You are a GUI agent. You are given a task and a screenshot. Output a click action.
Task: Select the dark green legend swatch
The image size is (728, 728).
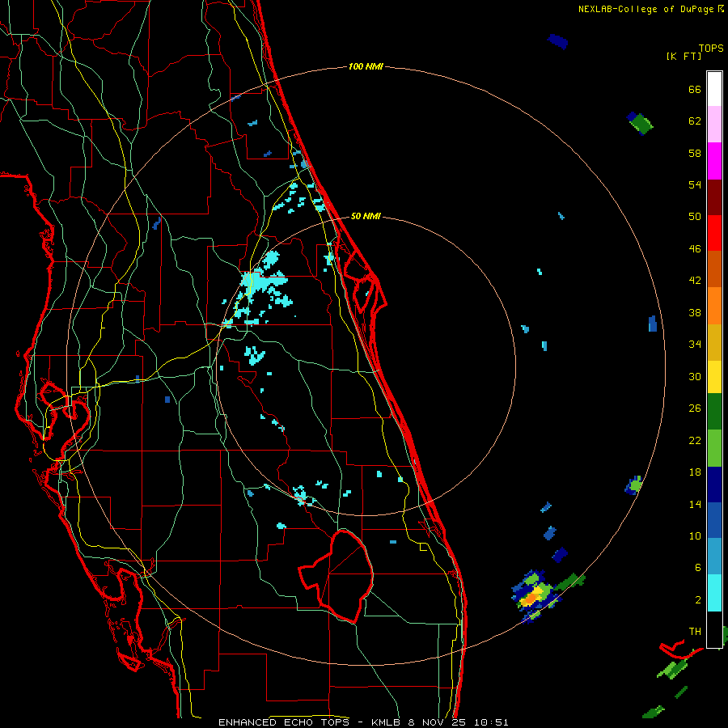(x=714, y=412)
